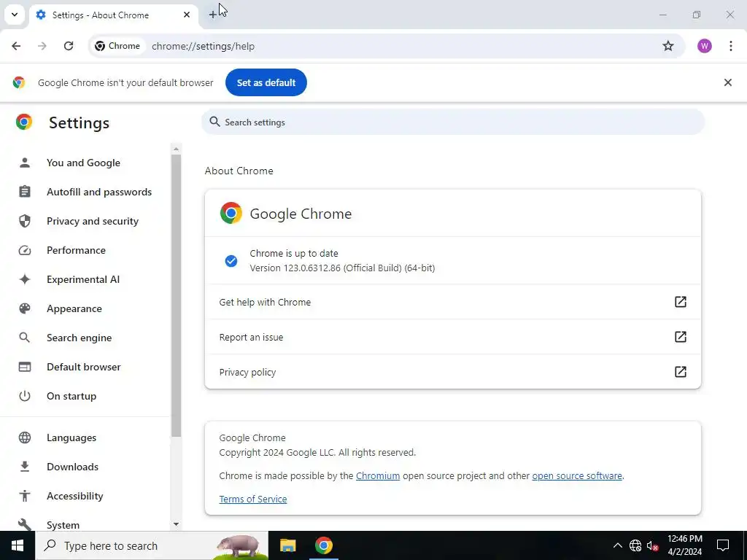Viewport: 747px width, 560px height.
Task: Open Report an issue
Action: (x=452, y=337)
